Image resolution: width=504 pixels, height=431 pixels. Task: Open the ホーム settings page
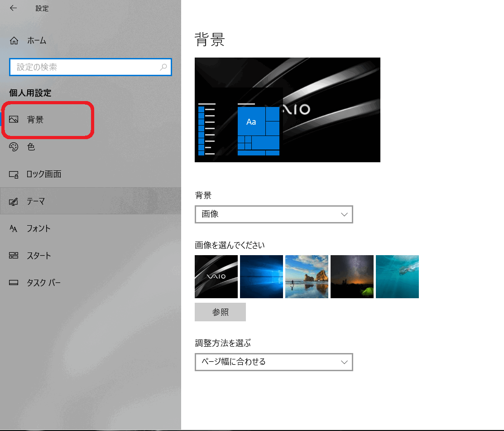(91, 40)
